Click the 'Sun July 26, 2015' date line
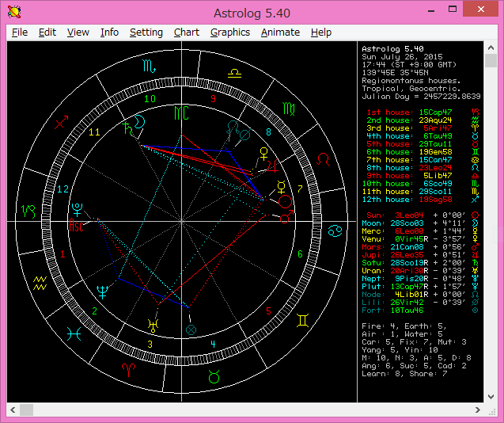The width and height of the screenshot is (504, 423). (402, 57)
